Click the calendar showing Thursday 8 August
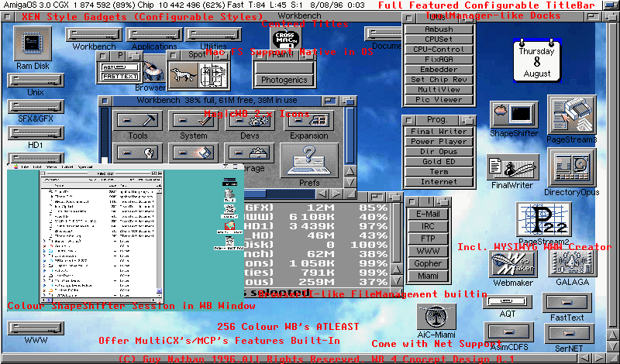The height and width of the screenshot is (364, 620). 537,60
